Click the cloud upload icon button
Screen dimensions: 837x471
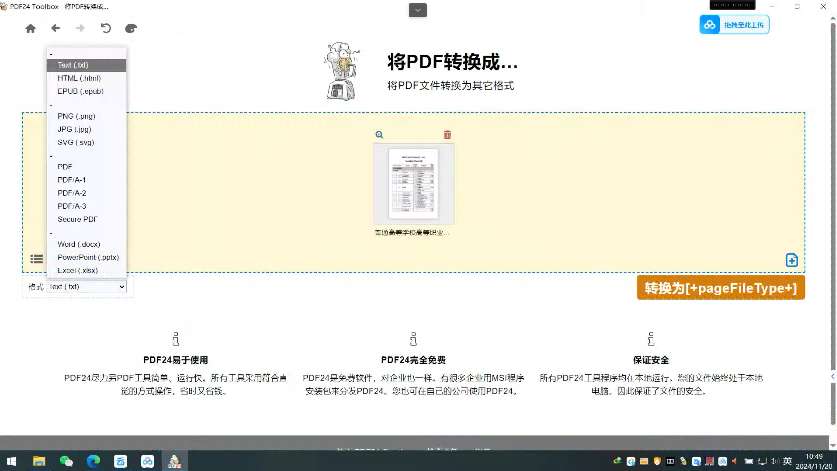coord(735,25)
